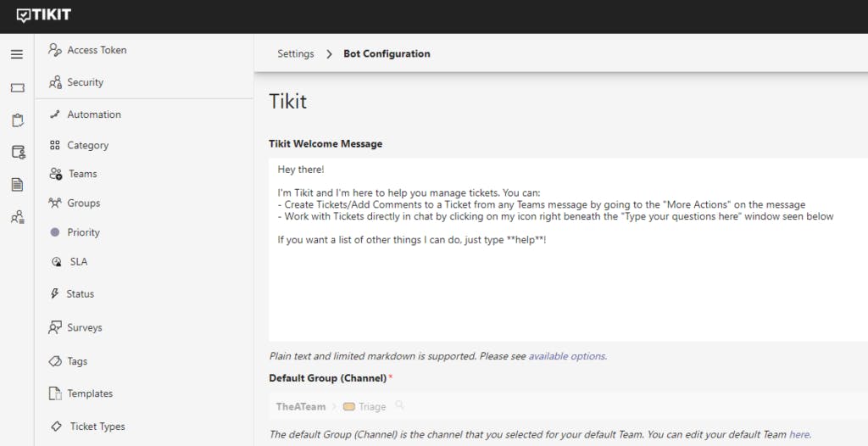Viewport: 868px width, 446px height.
Task: Open the Access Token settings page
Action: (x=97, y=50)
